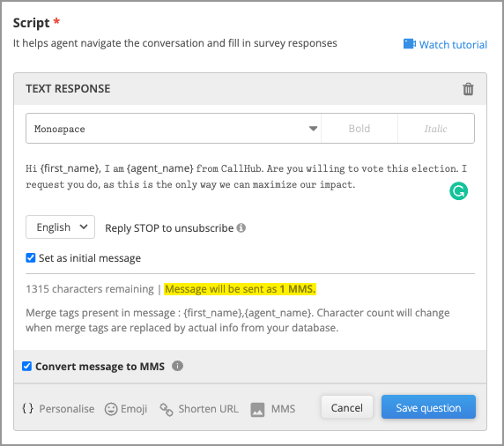
Task: Open the Emoji smiley picker
Action: tap(111, 409)
